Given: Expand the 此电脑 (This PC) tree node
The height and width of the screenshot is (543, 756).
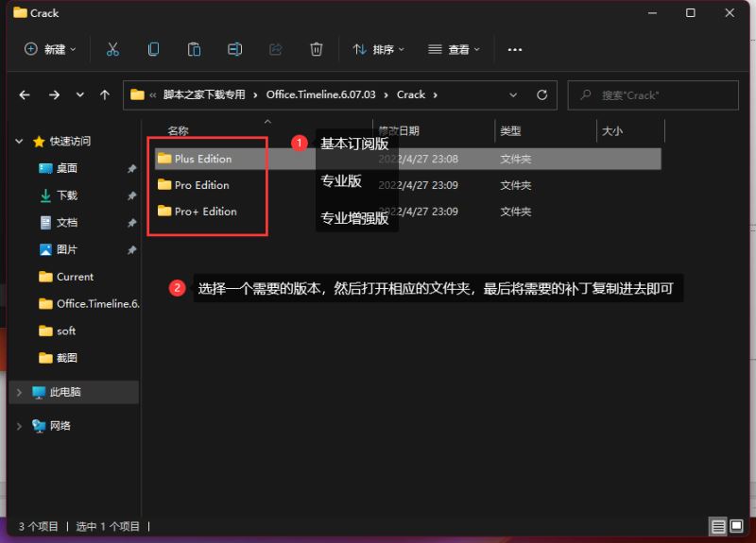Looking at the screenshot, I should click(19, 392).
